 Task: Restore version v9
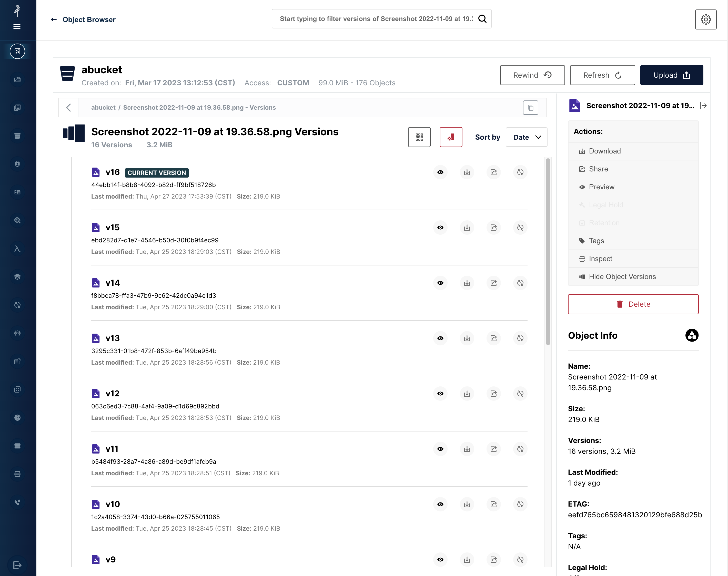[x=520, y=560]
